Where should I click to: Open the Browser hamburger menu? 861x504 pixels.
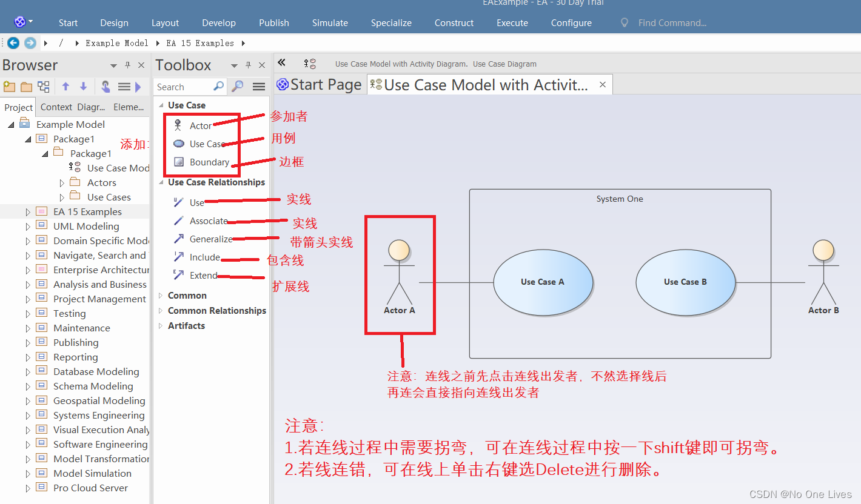click(x=124, y=87)
